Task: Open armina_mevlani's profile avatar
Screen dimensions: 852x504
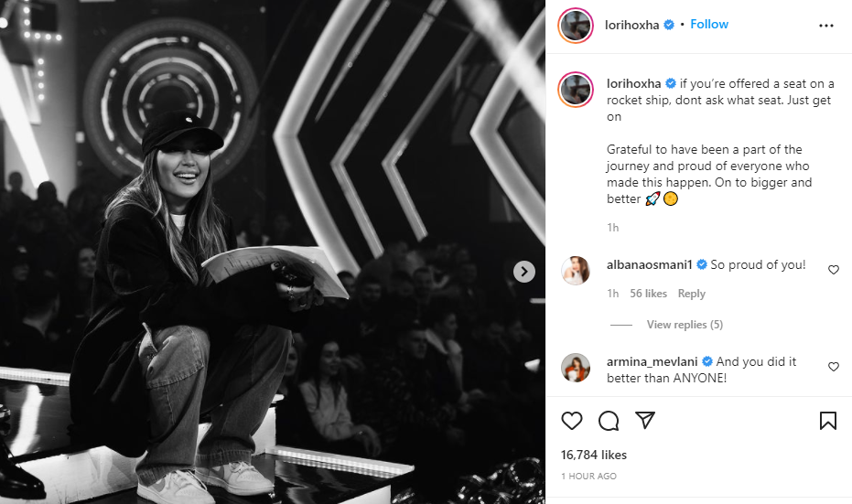Action: pos(576,368)
